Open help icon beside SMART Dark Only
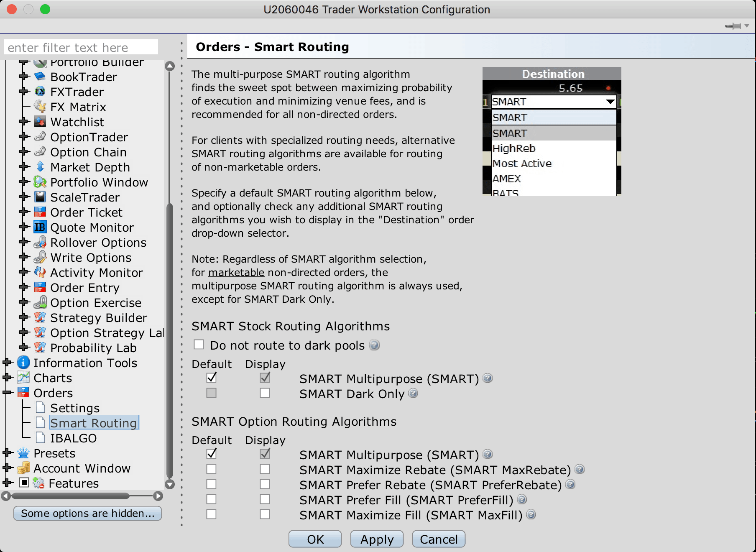 [x=413, y=393]
